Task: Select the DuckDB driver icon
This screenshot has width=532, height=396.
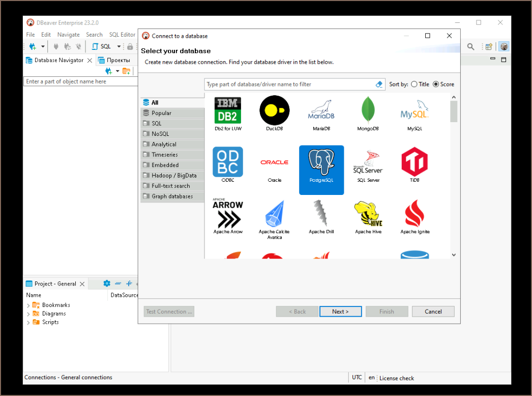Action: point(274,111)
